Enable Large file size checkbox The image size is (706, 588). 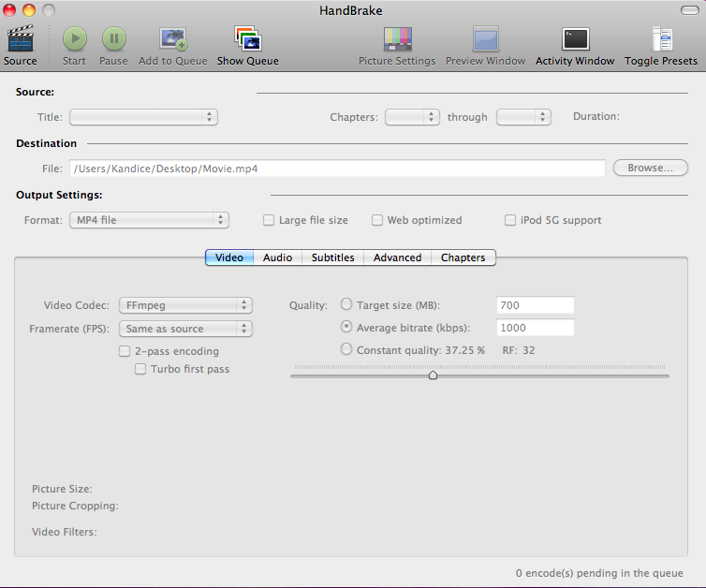[269, 220]
